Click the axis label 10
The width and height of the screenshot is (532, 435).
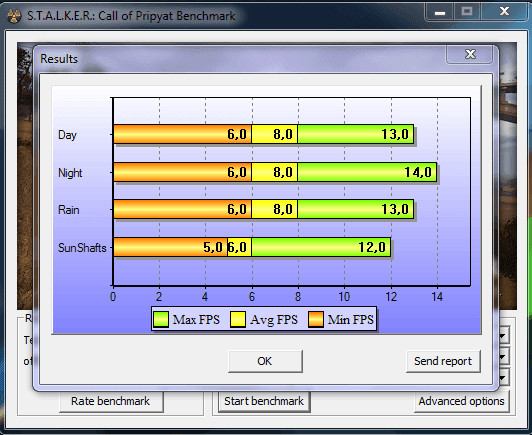[x=344, y=297]
